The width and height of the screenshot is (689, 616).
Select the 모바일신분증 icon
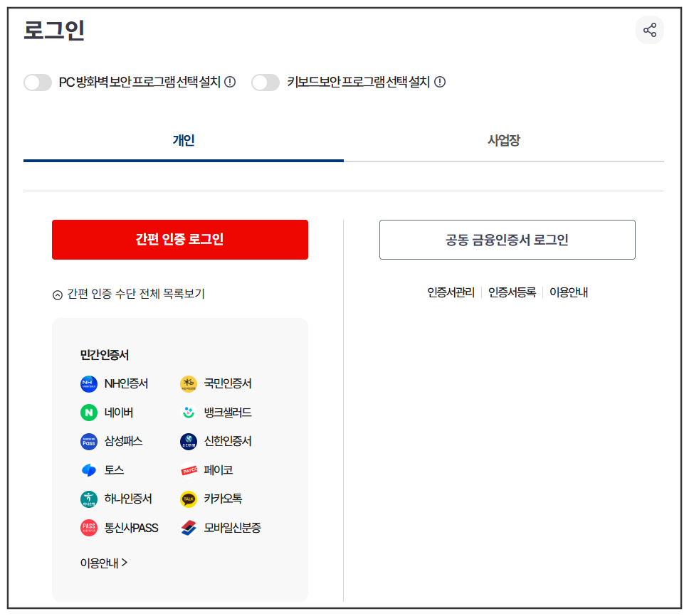(x=189, y=528)
